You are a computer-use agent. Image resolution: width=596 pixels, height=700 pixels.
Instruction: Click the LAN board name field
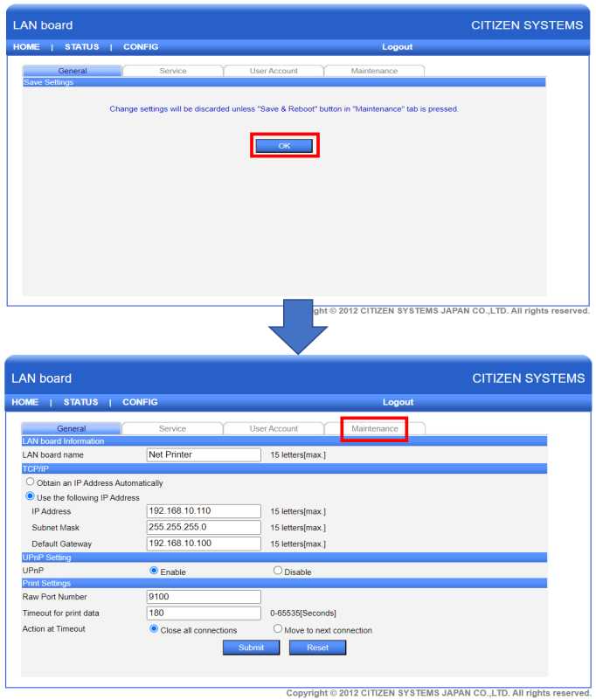(x=204, y=454)
